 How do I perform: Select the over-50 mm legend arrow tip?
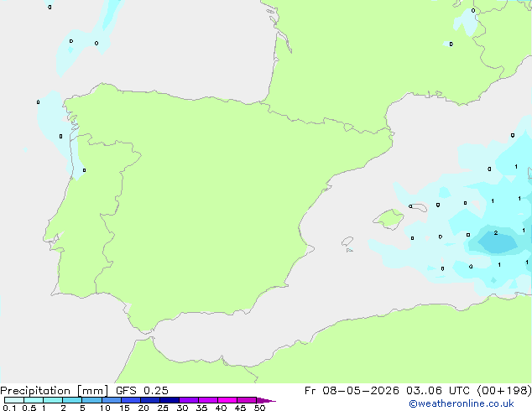[266, 400]
